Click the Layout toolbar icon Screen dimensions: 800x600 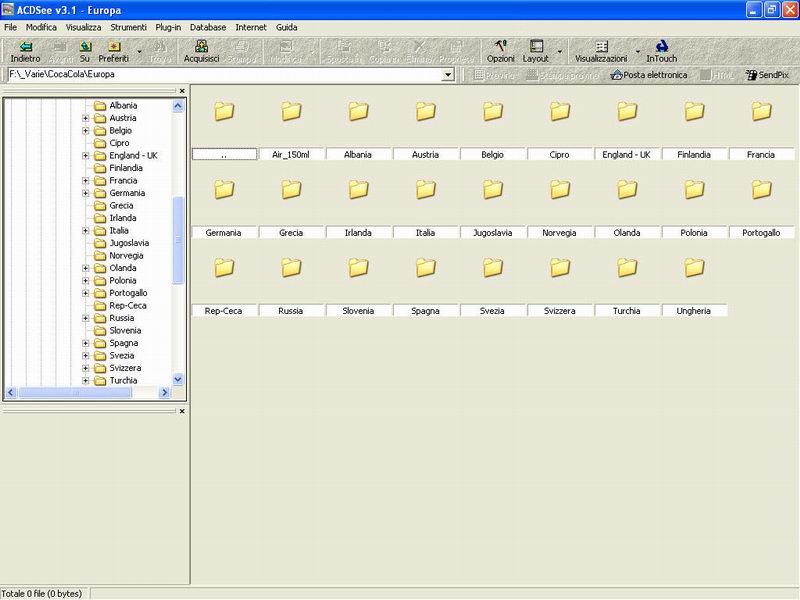pyautogui.click(x=536, y=46)
